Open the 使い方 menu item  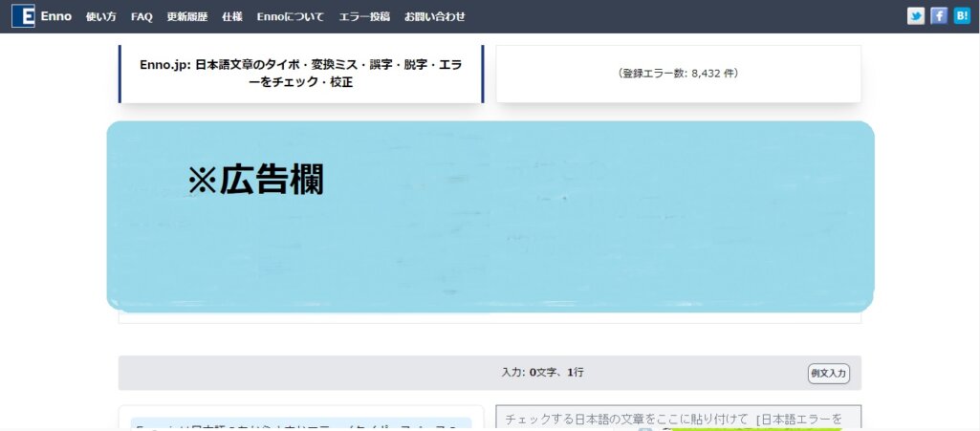tap(100, 17)
